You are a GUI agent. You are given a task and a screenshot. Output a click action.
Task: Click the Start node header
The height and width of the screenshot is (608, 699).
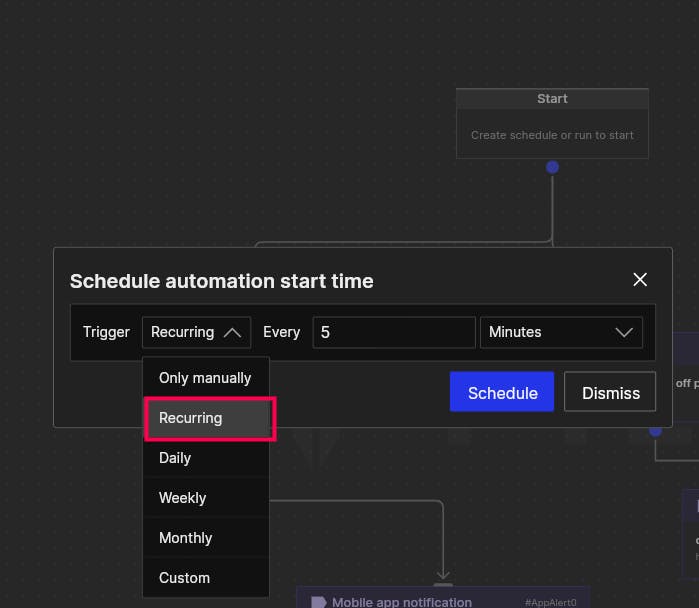click(x=552, y=99)
